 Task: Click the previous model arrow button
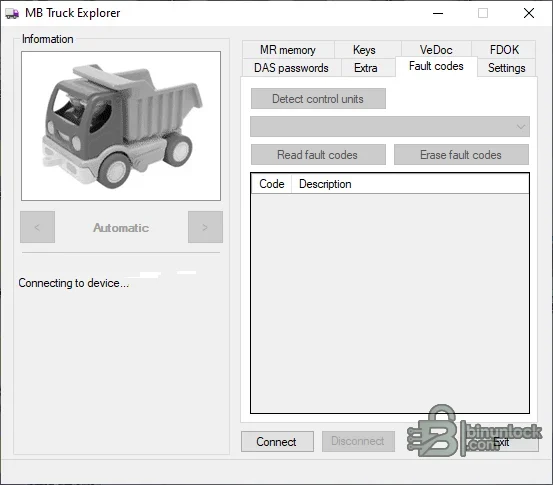pyautogui.click(x=37, y=227)
